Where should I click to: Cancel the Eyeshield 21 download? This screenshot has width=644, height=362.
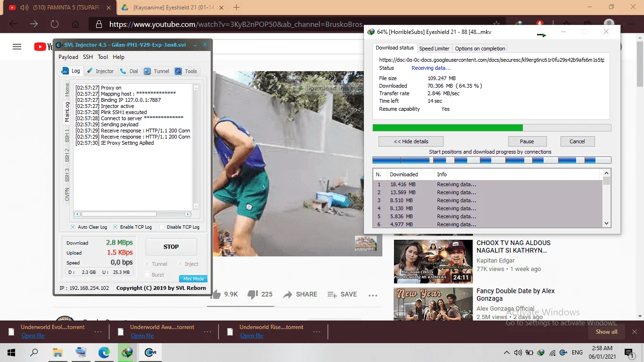click(578, 141)
